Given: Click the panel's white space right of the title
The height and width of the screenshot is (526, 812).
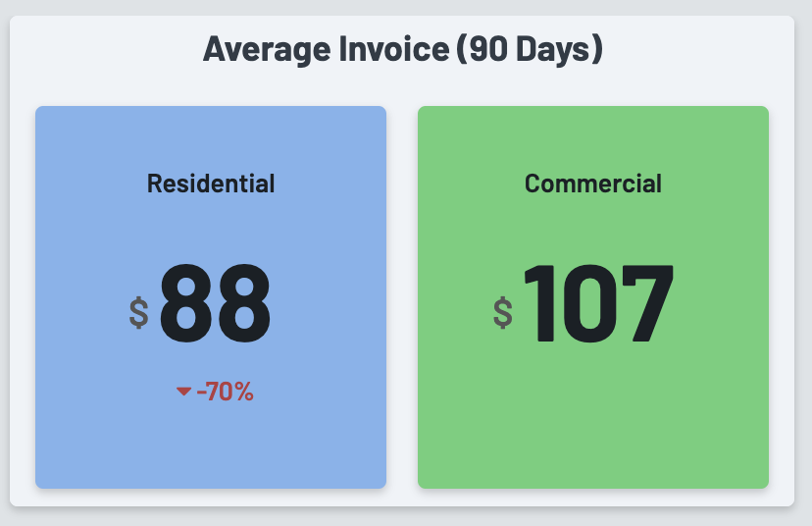Looking at the screenshot, I should tap(706, 48).
